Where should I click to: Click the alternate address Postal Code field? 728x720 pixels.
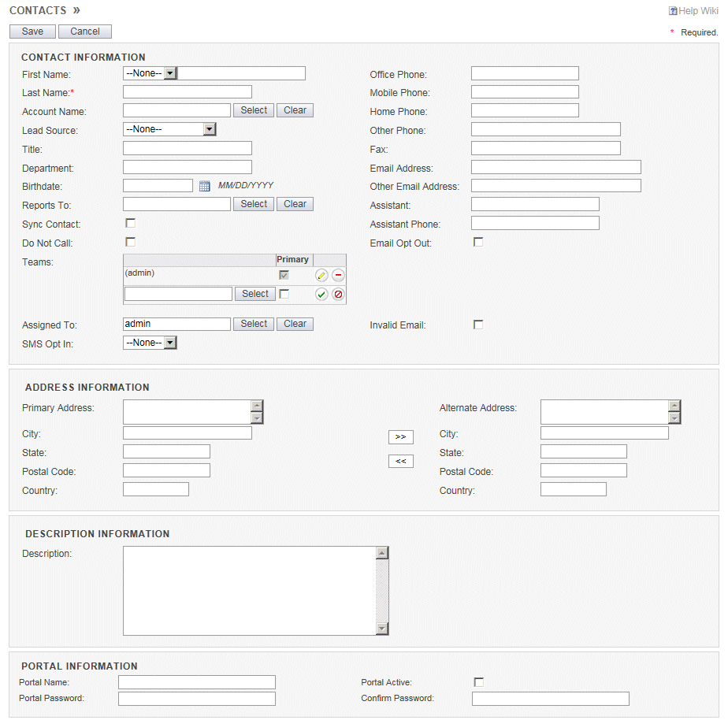coord(584,470)
